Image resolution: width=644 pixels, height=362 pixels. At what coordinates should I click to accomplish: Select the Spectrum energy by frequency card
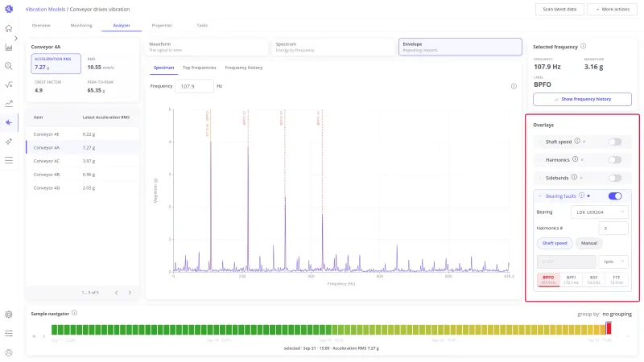[333, 47]
